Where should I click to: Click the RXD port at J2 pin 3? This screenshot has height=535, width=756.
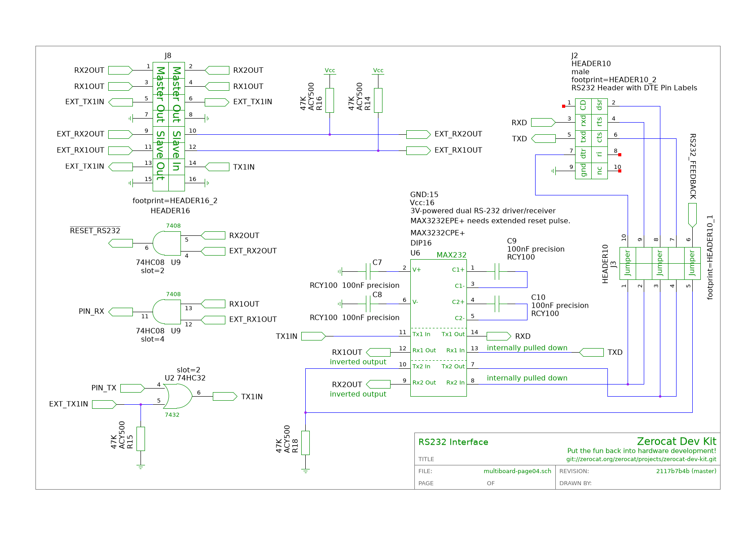(543, 122)
